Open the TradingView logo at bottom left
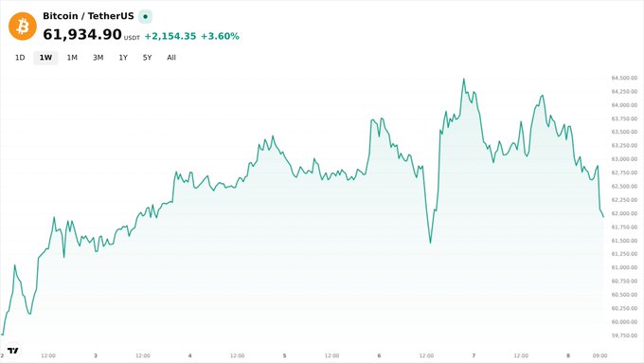The height and width of the screenshot is (363, 644). point(12,351)
